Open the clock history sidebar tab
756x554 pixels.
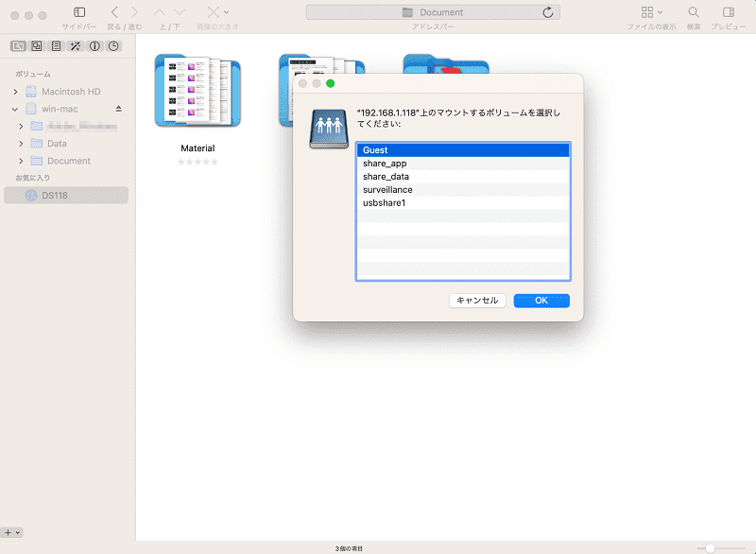(113, 45)
